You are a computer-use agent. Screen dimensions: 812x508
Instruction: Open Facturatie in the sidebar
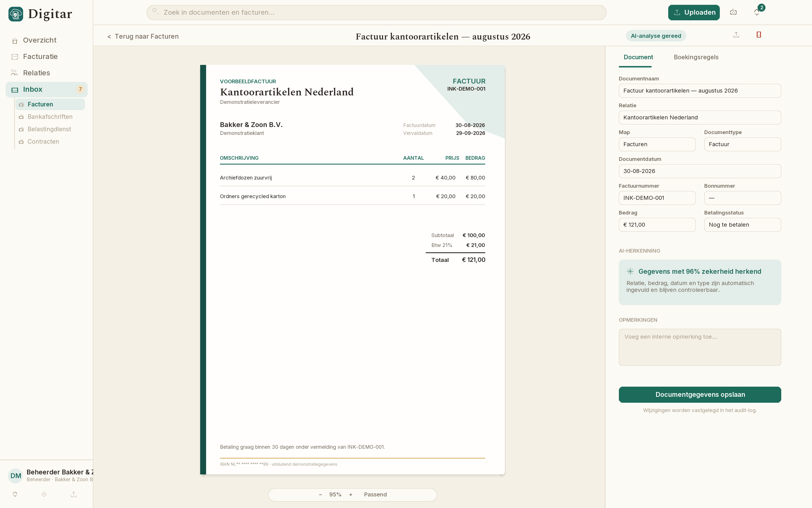(x=47, y=57)
